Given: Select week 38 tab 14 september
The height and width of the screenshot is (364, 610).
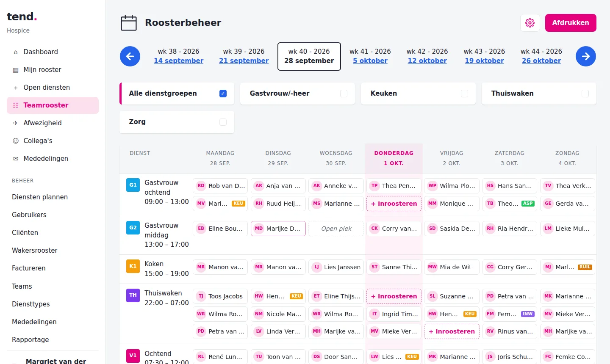Looking at the screenshot, I should (179, 56).
